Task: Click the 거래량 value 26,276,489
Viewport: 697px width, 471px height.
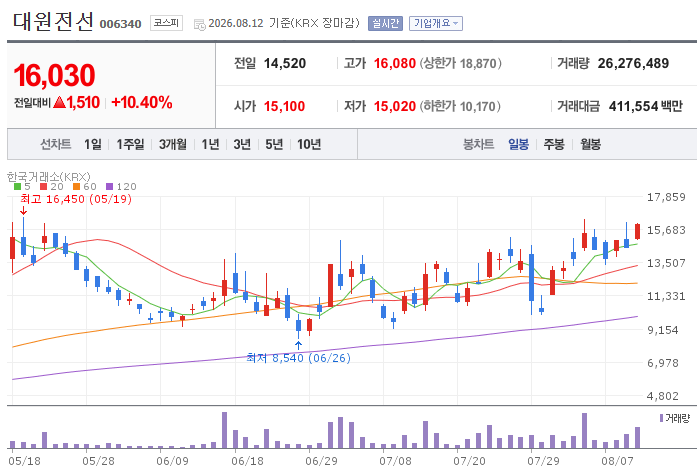Action: coord(633,64)
